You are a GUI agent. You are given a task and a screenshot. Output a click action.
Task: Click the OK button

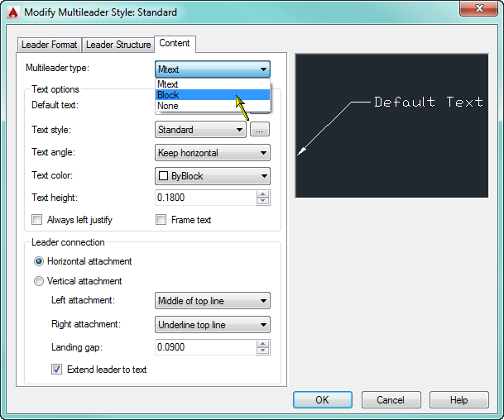(323, 400)
